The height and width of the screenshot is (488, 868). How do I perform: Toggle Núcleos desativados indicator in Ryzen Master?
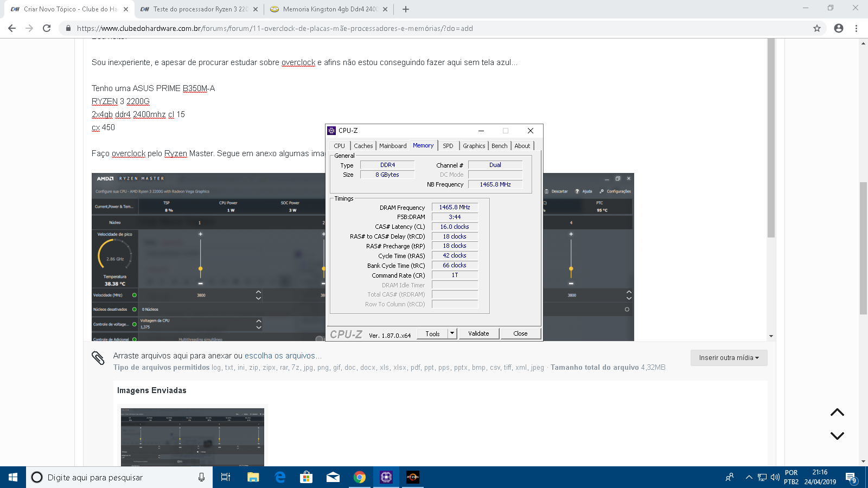(135, 309)
